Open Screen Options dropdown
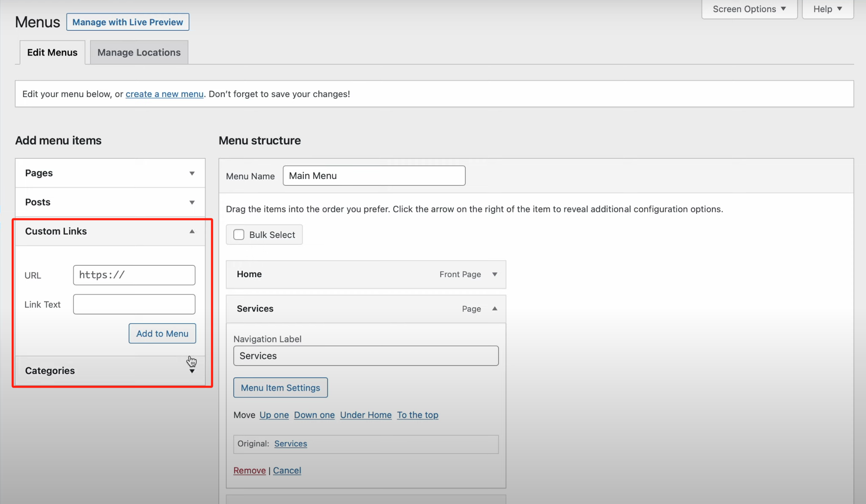 (749, 9)
